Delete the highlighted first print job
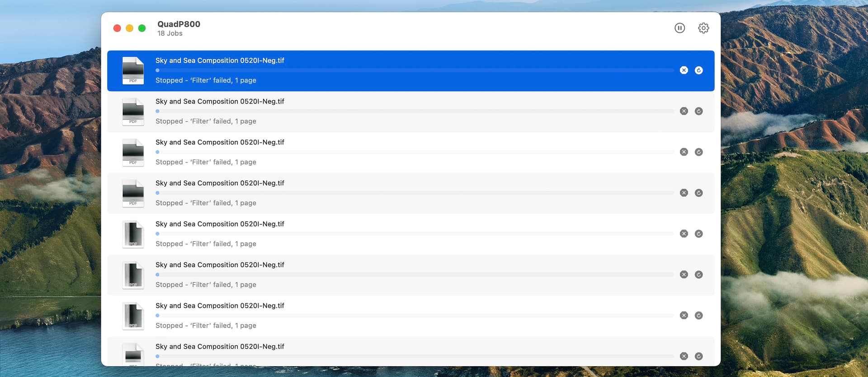Image resolution: width=868 pixels, height=377 pixels. click(684, 70)
